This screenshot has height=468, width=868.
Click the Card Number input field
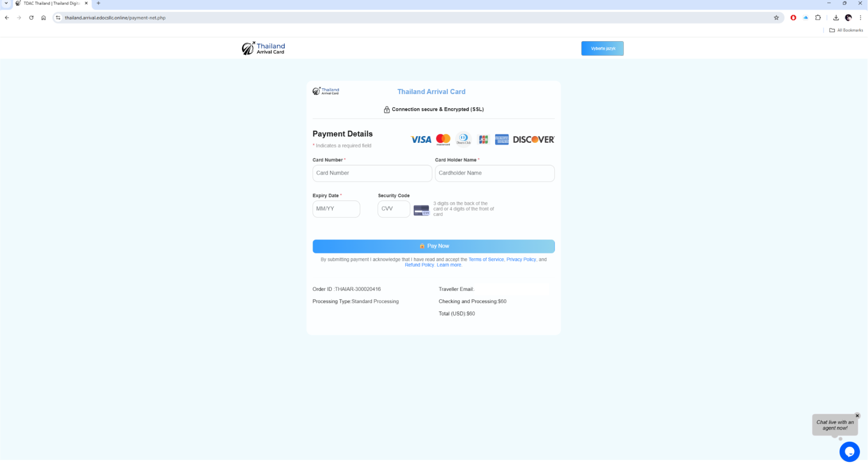tap(372, 173)
